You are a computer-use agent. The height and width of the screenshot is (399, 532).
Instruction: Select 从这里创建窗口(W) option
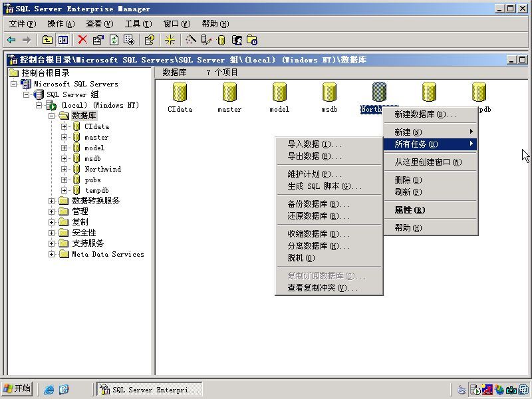(430, 162)
